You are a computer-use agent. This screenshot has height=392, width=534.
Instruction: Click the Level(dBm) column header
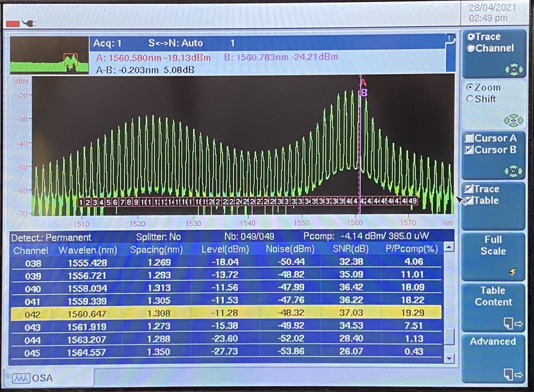pyautogui.click(x=225, y=250)
